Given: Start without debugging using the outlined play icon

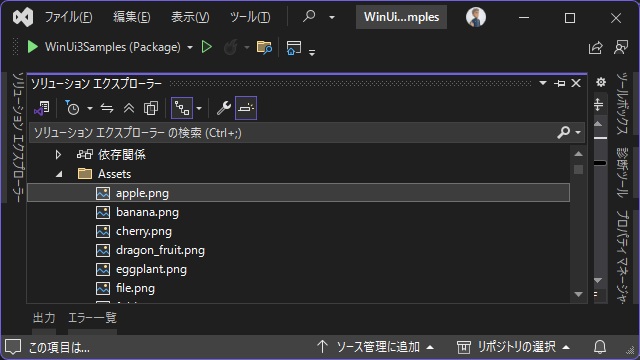Looking at the screenshot, I should click(x=207, y=47).
